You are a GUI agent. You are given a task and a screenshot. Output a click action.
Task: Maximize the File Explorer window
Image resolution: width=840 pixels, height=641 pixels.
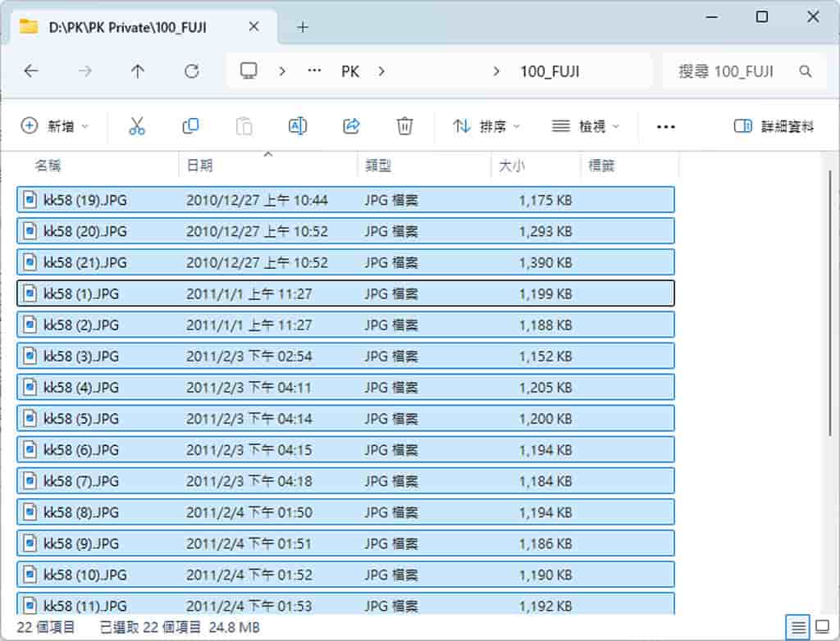tap(762, 17)
